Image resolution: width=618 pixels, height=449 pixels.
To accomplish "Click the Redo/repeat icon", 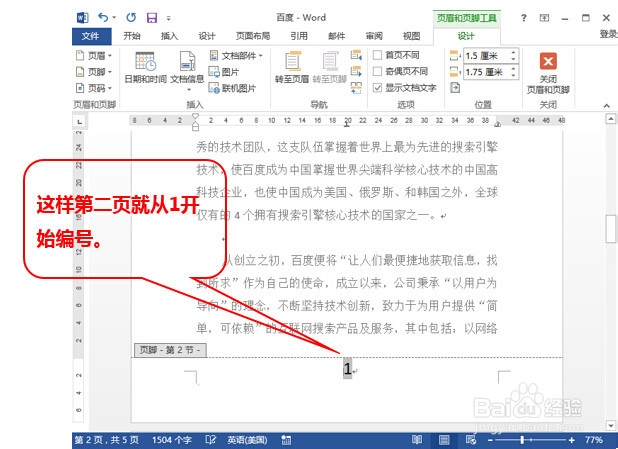I will click(131, 17).
